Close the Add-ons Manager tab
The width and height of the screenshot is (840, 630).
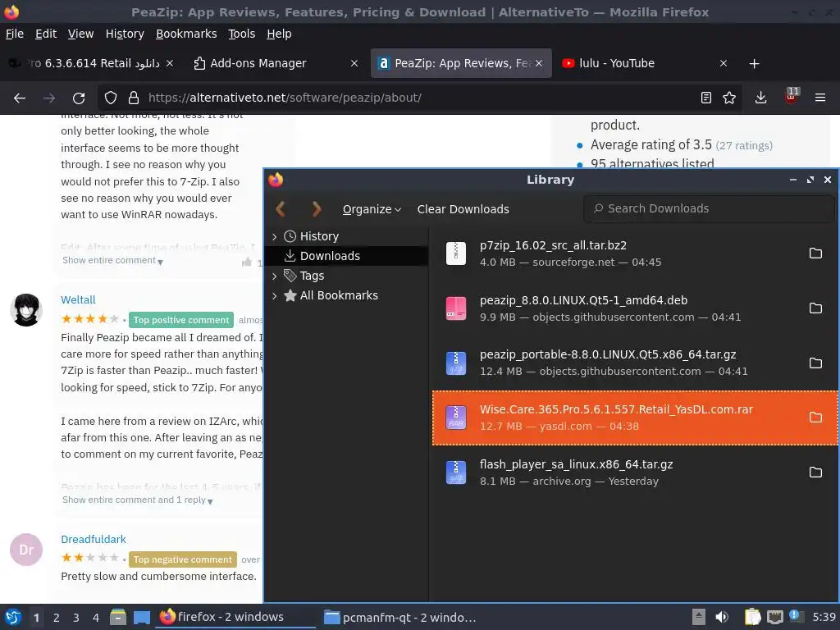pos(354,63)
